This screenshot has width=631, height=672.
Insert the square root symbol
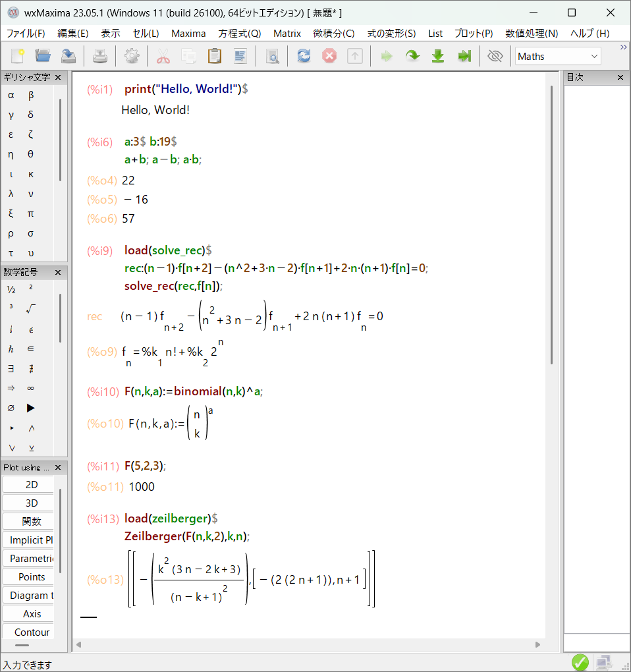pos(31,309)
